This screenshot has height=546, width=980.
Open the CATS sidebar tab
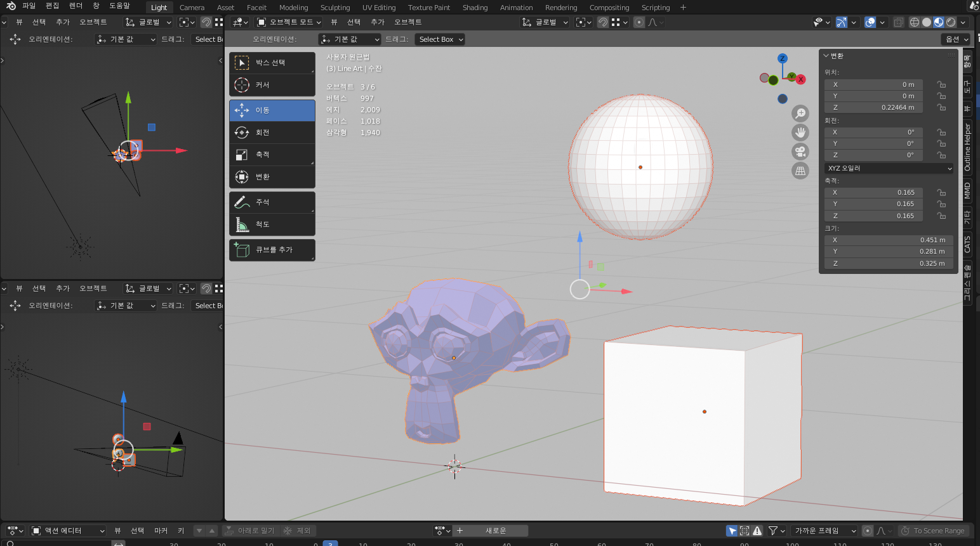click(967, 244)
